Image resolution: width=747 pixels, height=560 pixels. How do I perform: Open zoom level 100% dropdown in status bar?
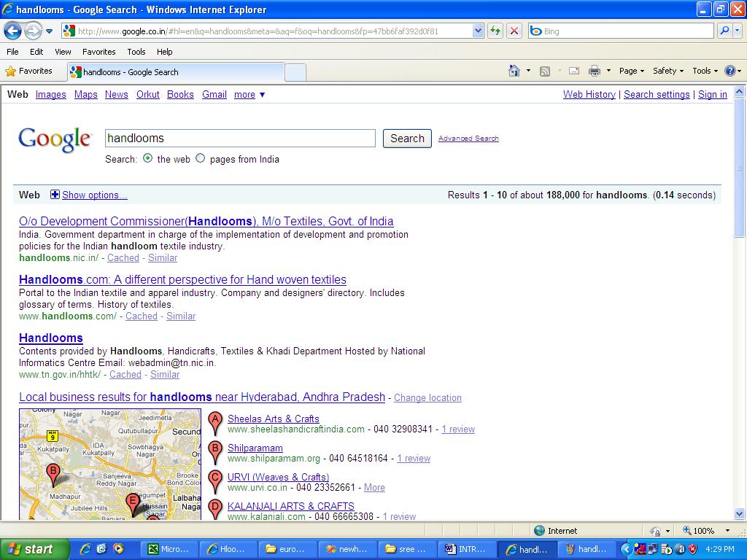click(x=727, y=531)
